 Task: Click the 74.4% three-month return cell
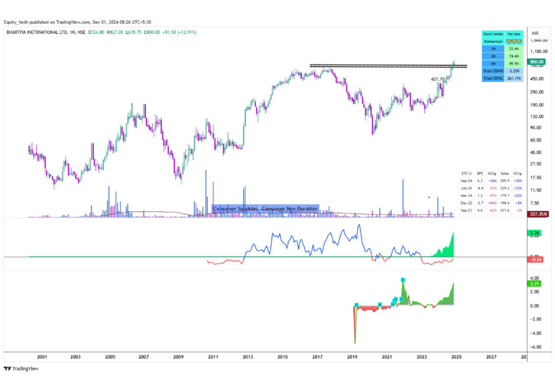pos(514,56)
